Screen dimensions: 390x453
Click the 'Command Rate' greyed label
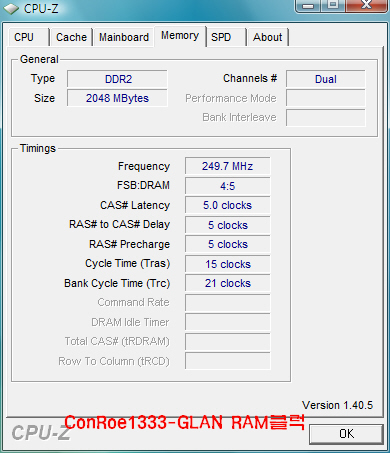(133, 302)
